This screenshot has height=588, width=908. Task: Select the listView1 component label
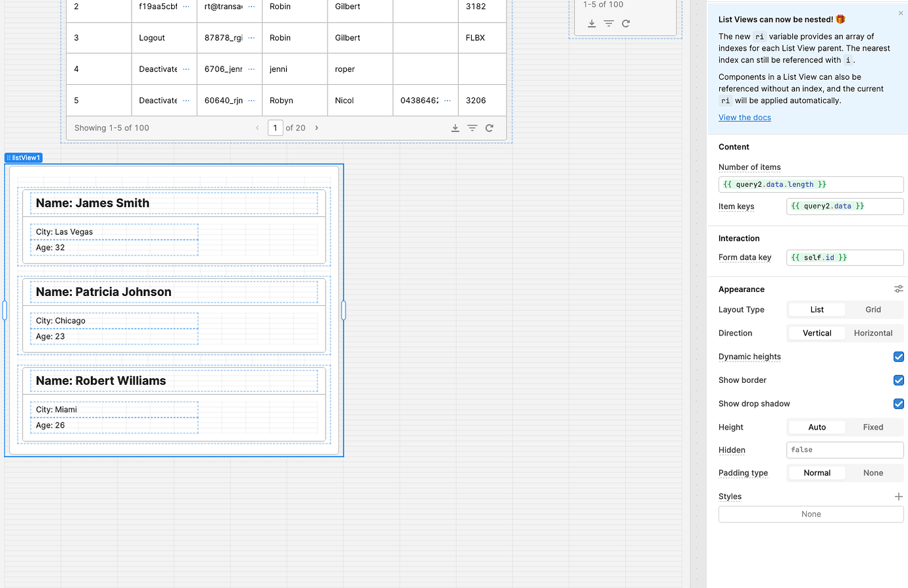coord(24,157)
